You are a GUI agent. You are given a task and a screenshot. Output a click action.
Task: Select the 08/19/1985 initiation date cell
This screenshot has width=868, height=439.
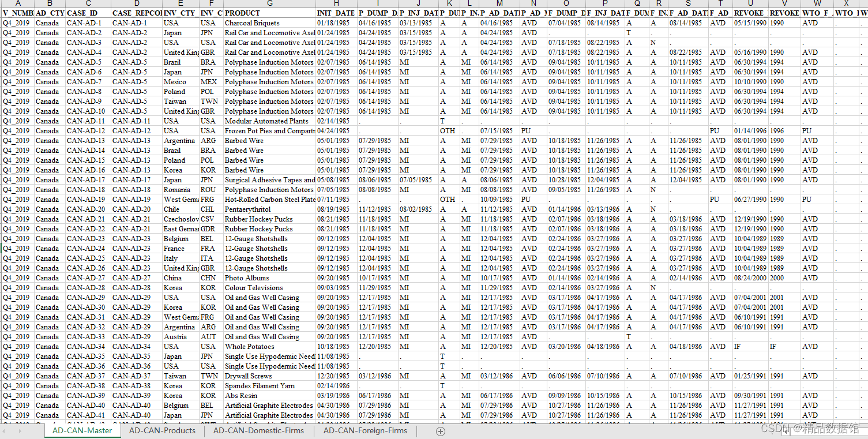point(336,209)
